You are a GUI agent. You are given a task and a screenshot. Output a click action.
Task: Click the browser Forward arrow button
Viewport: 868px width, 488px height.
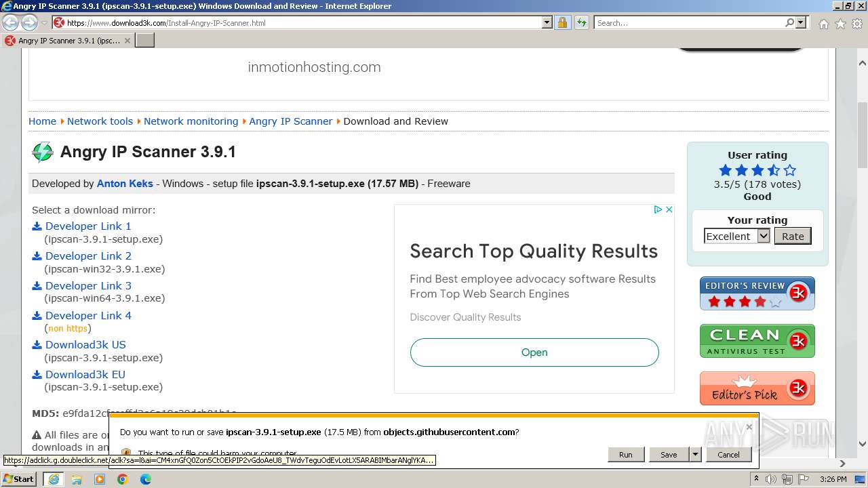[x=29, y=23]
